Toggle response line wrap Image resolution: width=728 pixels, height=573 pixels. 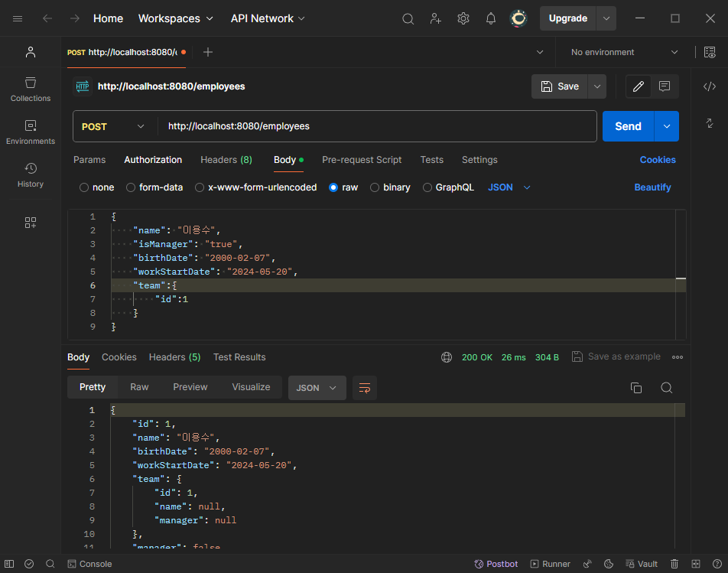(x=365, y=388)
